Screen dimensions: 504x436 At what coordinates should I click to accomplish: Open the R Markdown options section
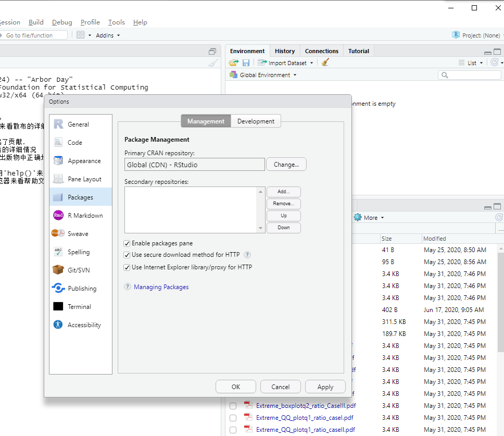coord(85,215)
